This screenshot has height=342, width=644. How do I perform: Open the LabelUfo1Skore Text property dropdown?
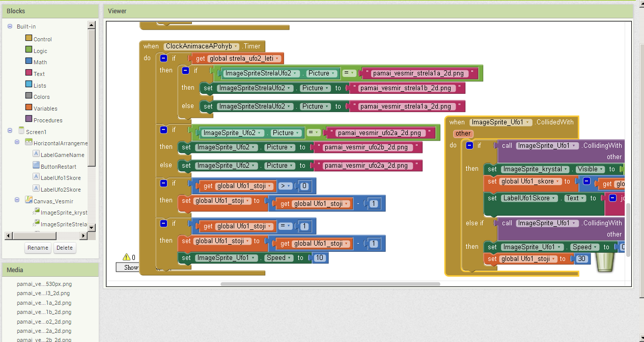coord(575,198)
